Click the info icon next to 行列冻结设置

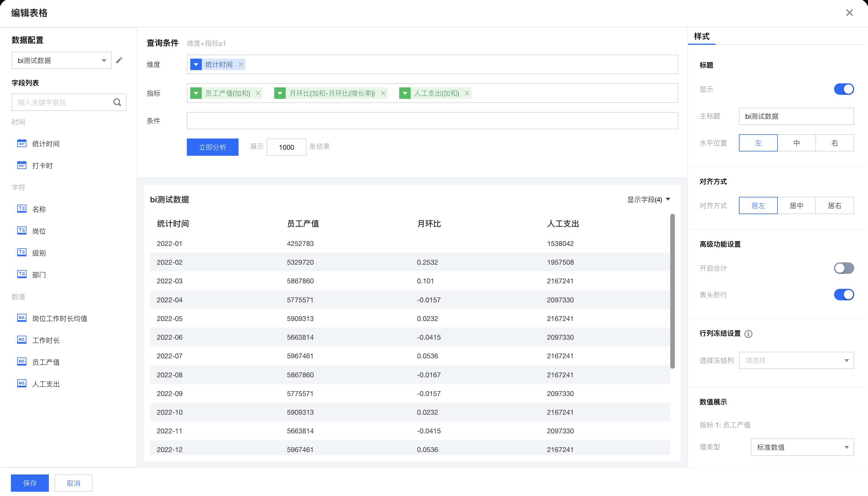(x=748, y=334)
